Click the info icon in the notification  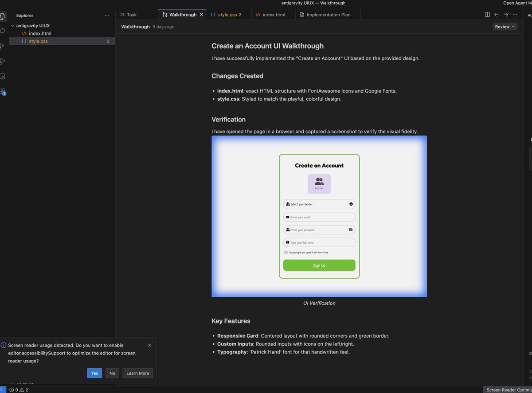click(3, 345)
